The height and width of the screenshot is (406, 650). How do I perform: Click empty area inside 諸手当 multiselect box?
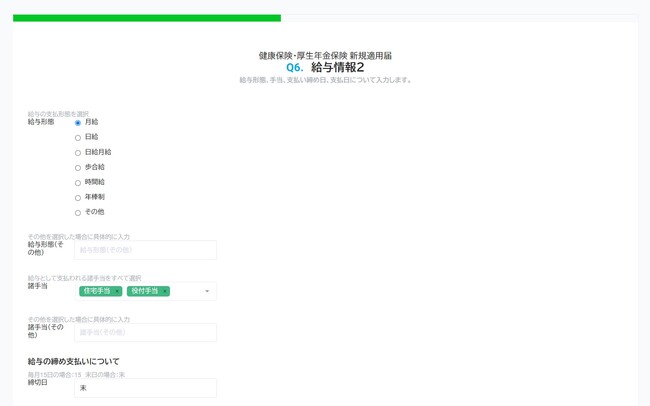[x=186, y=291]
